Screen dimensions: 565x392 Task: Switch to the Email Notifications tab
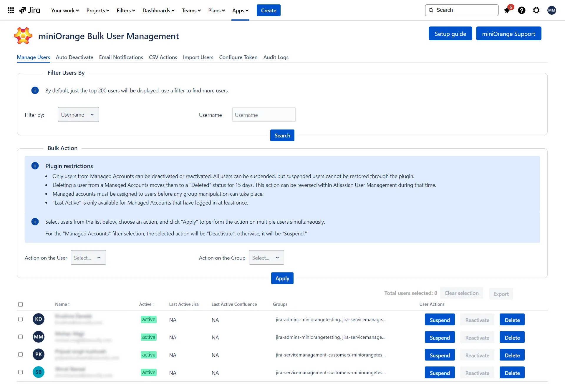tap(121, 57)
